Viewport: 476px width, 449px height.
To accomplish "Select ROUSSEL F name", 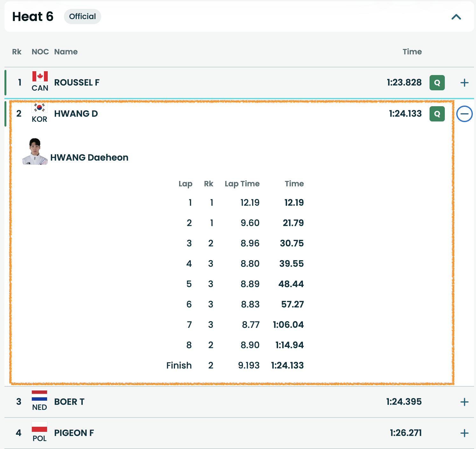I will coord(77,83).
